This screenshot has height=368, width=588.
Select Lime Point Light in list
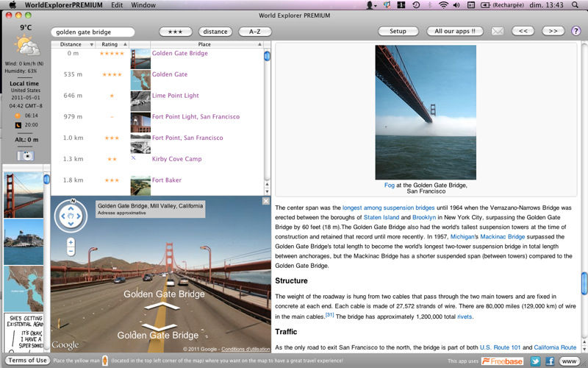175,96
